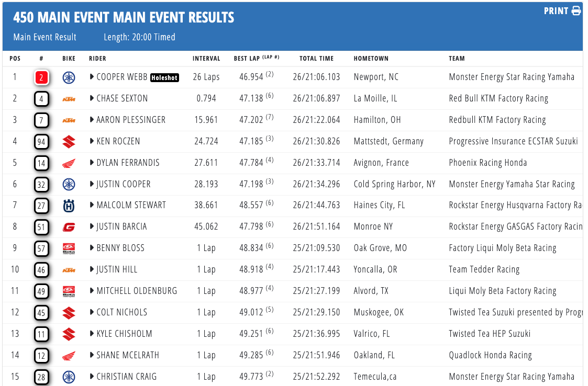This screenshot has width=588, height=386.
Task: Expand Justin Cooper disclosure triangle
Action: (x=92, y=184)
